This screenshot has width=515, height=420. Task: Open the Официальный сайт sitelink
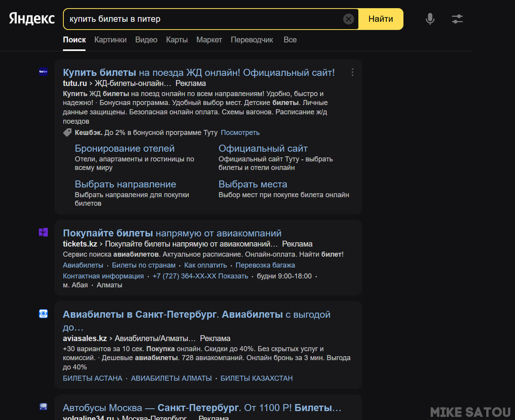[263, 148]
